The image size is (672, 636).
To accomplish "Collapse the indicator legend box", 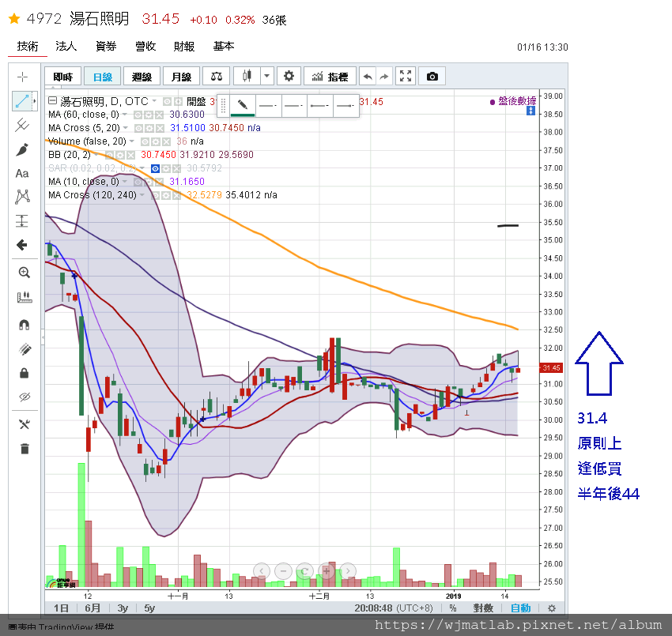I will coord(52,100).
